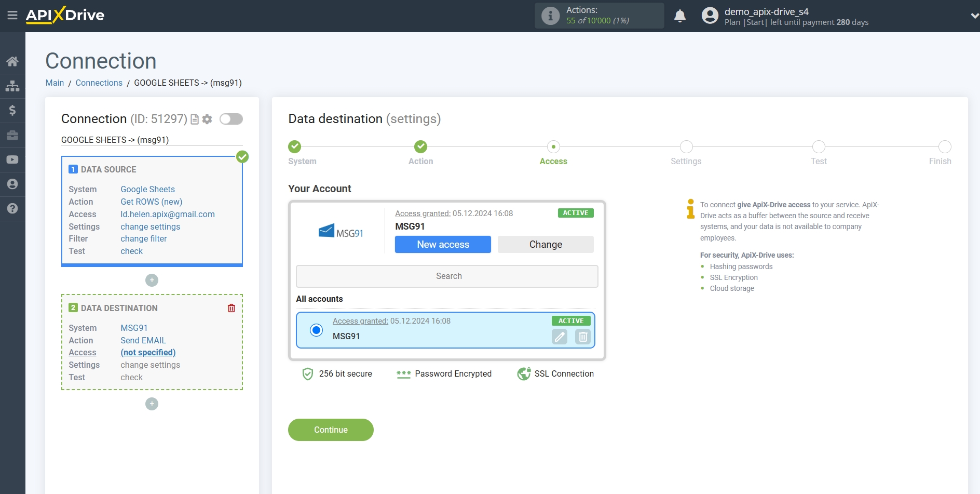
Task: Click Access granted link in the top account card
Action: tap(423, 213)
